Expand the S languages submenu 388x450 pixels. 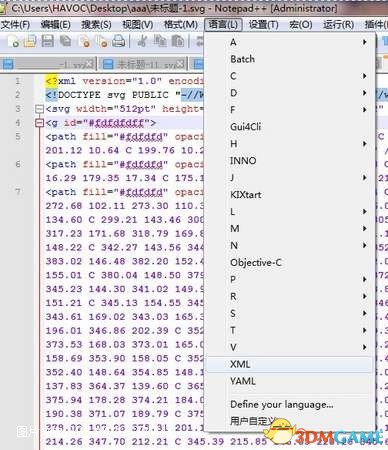289,313
